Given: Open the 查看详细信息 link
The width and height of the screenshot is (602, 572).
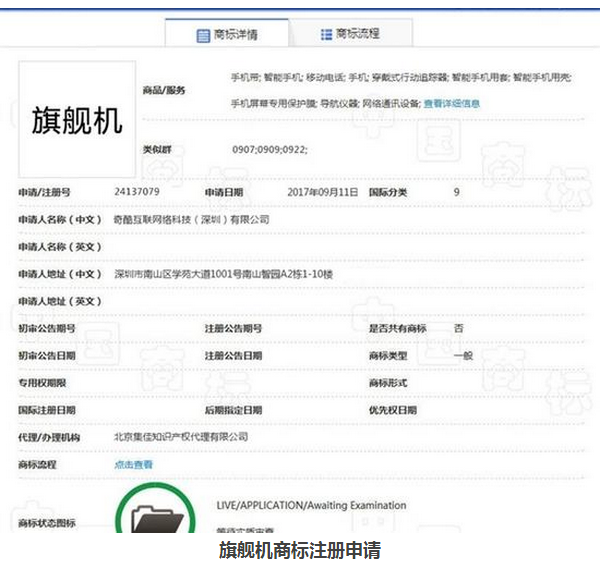Looking at the screenshot, I should click(x=452, y=104).
